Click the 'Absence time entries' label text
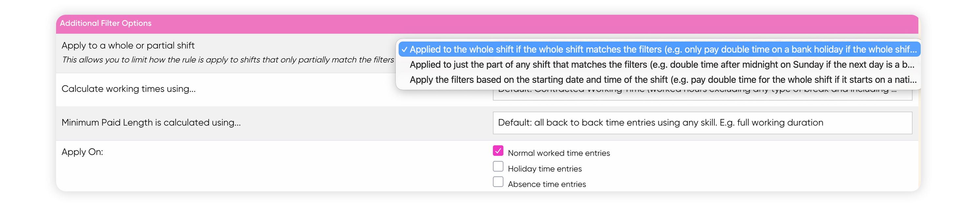Image resolution: width=980 pixels, height=211 pixels. click(547, 184)
